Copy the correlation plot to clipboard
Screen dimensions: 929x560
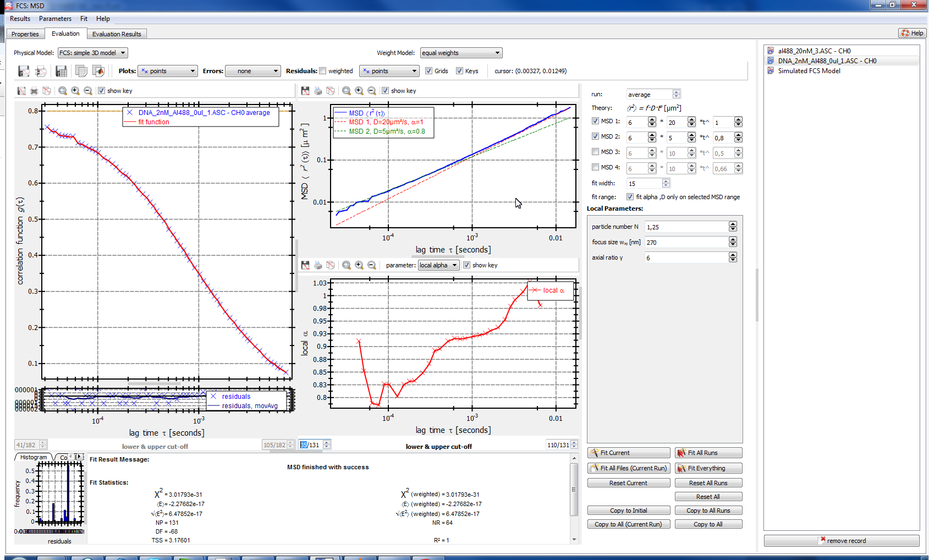[47, 91]
